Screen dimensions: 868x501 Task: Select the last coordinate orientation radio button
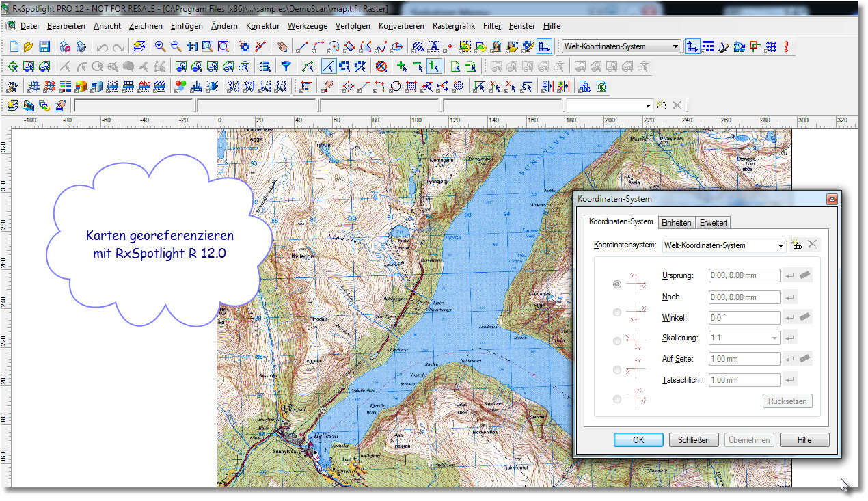click(x=617, y=399)
